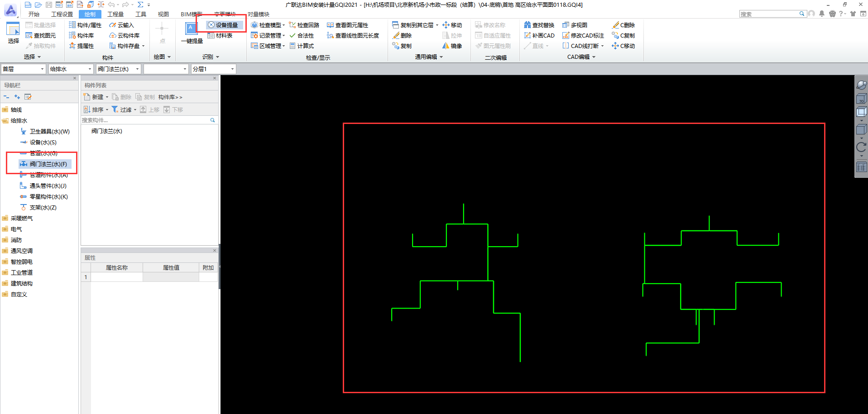Click the C复制 tool
Viewport: 868px width, 414px height.
(x=623, y=35)
